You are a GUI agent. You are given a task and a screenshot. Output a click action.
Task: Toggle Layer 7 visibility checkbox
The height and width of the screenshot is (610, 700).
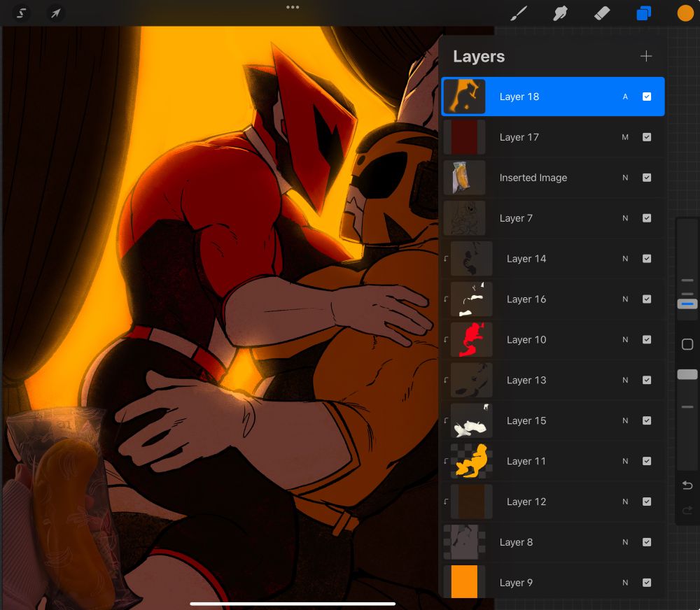coord(646,218)
